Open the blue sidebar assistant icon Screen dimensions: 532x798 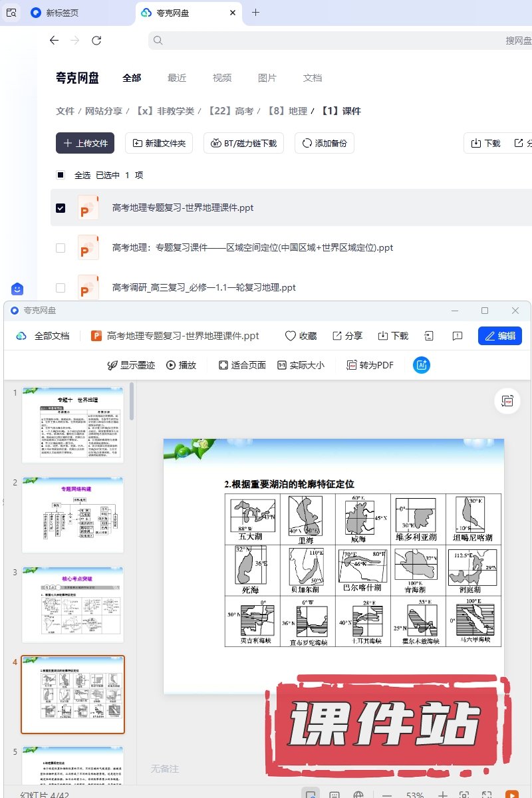17,289
